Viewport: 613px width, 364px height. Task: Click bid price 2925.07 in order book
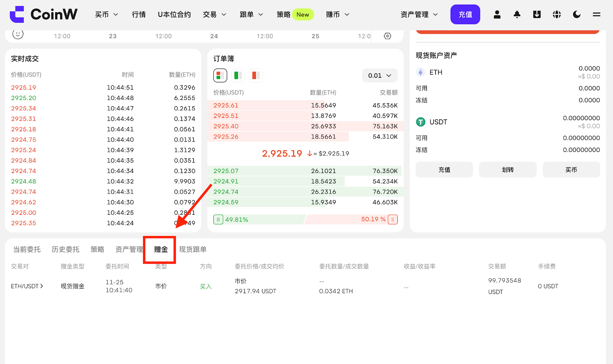[226, 171]
